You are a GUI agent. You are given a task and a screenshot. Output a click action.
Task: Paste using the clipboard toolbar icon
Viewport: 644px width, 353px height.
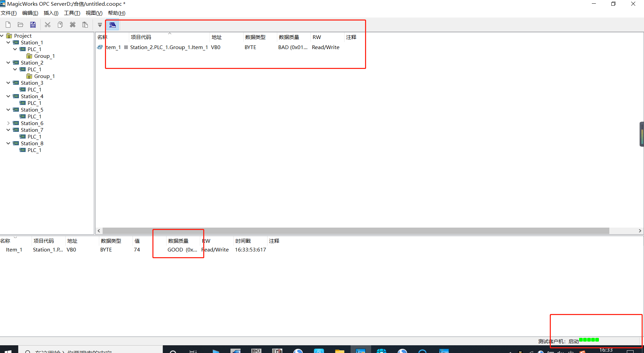coord(85,25)
